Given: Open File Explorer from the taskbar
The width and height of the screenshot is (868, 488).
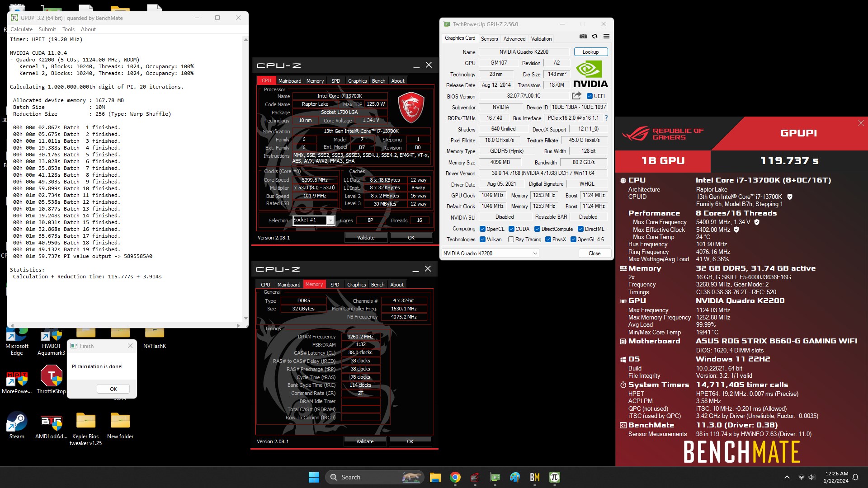Looking at the screenshot, I should pyautogui.click(x=435, y=477).
